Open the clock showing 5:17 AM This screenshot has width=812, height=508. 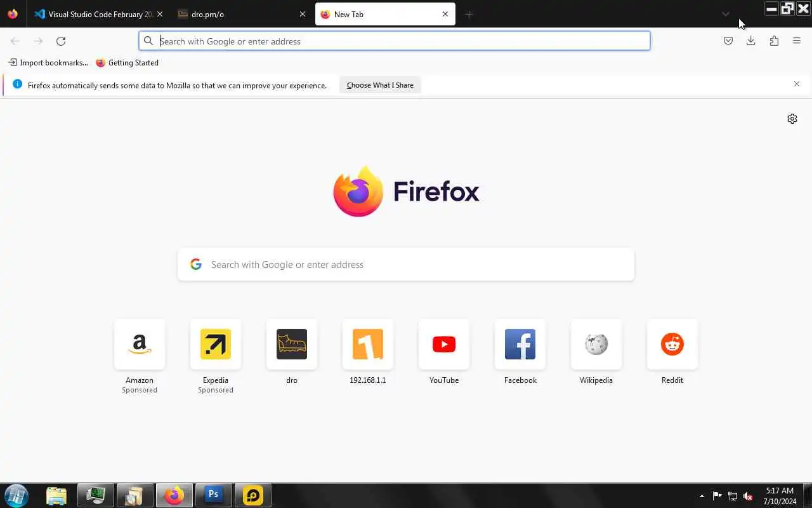(x=780, y=496)
